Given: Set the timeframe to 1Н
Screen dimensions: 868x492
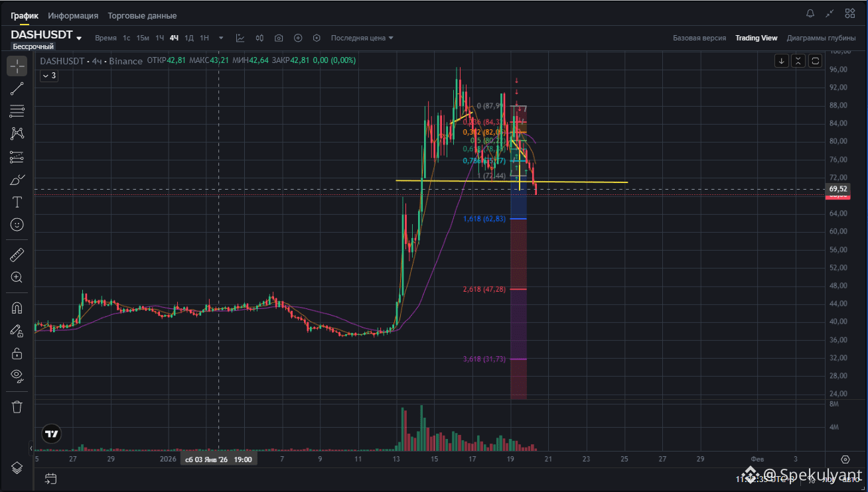Looking at the screenshot, I should [x=204, y=38].
